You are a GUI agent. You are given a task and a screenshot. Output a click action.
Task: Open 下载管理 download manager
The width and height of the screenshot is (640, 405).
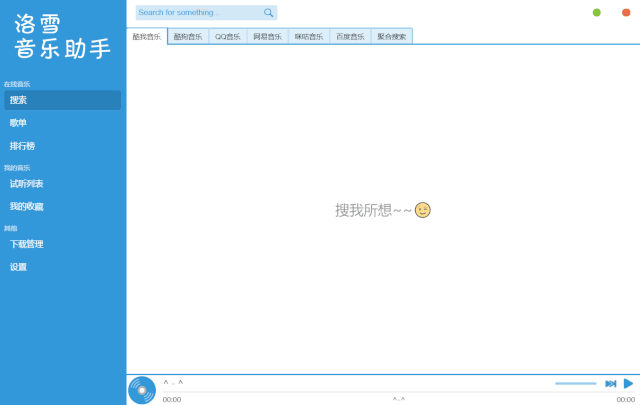[x=27, y=244]
